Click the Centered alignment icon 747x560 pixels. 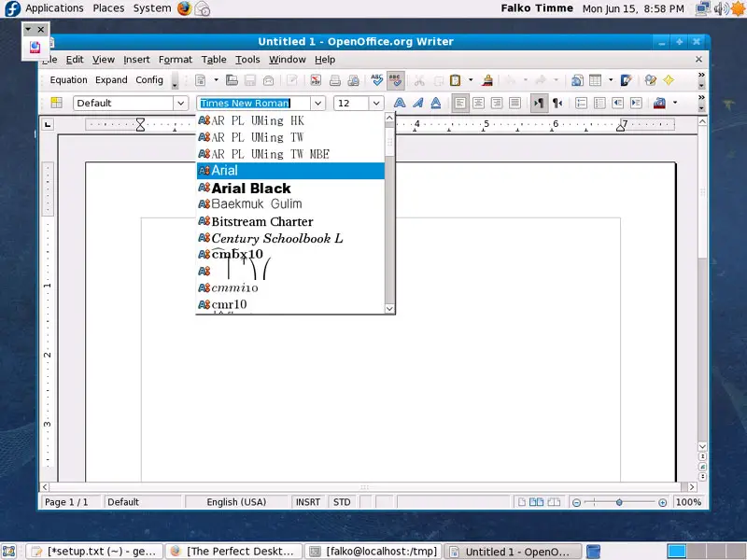(478, 103)
